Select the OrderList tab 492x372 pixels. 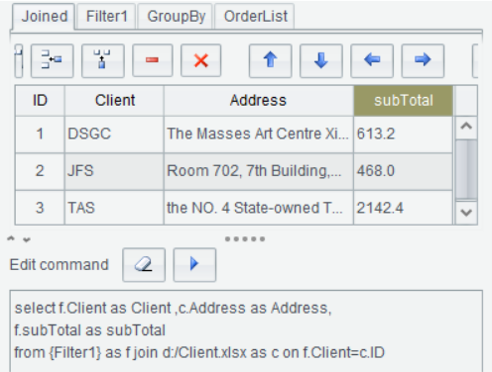[255, 16]
